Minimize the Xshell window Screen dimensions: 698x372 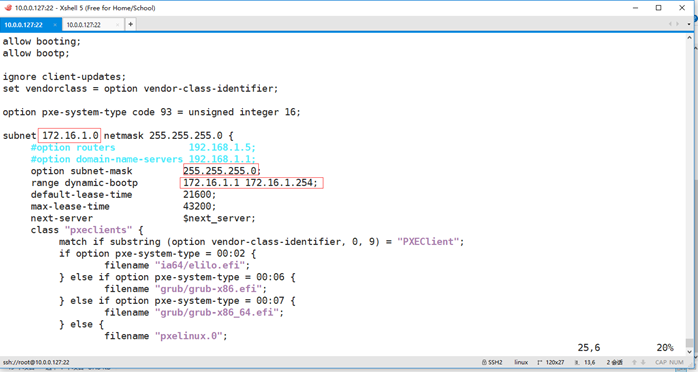(636, 8)
